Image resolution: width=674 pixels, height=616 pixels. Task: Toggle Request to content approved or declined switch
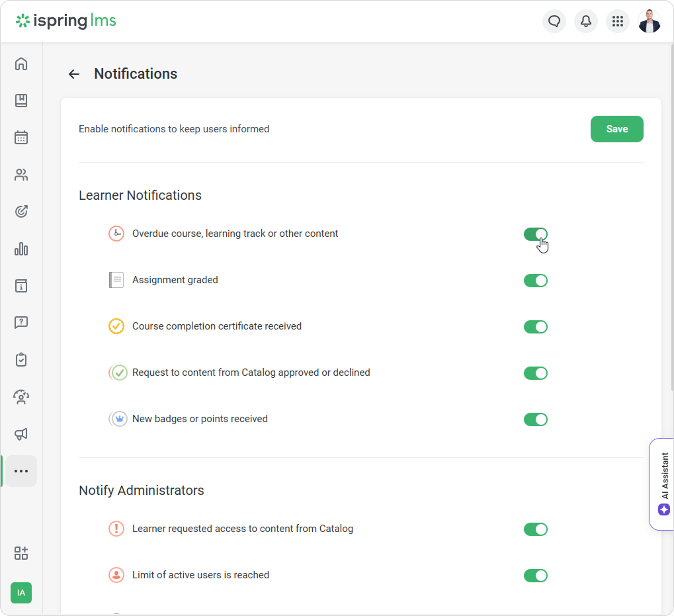pyautogui.click(x=536, y=373)
